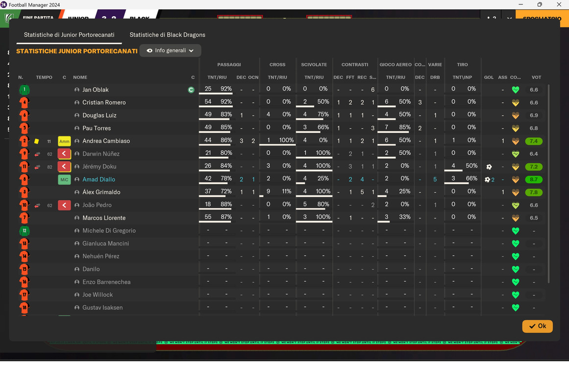Click the MiC badge beside Amad Diallo
569x392 pixels.
64,180
